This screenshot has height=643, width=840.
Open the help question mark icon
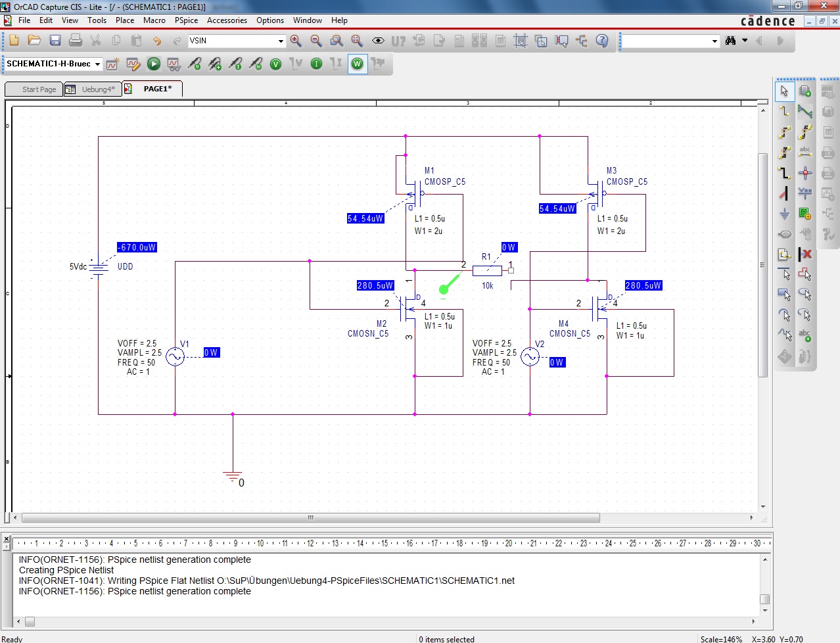pyautogui.click(x=602, y=41)
